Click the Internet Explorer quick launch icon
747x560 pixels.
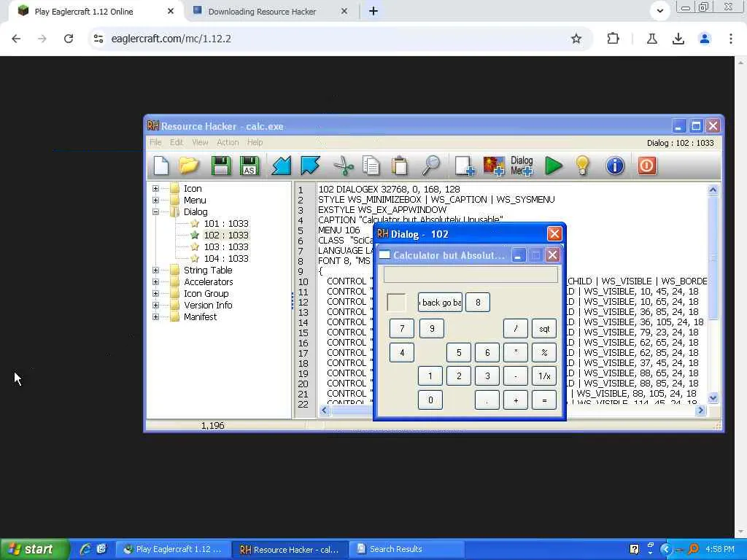pyautogui.click(x=85, y=549)
